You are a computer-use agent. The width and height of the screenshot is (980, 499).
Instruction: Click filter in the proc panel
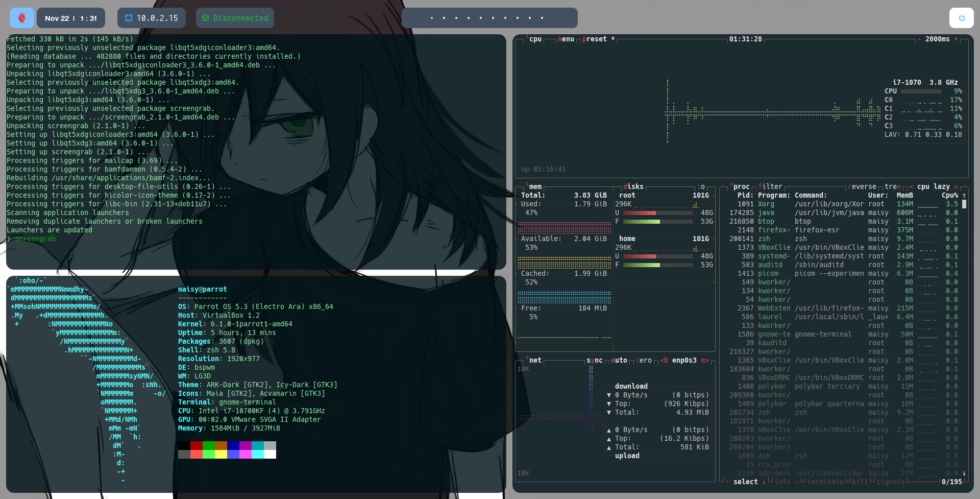(770, 187)
